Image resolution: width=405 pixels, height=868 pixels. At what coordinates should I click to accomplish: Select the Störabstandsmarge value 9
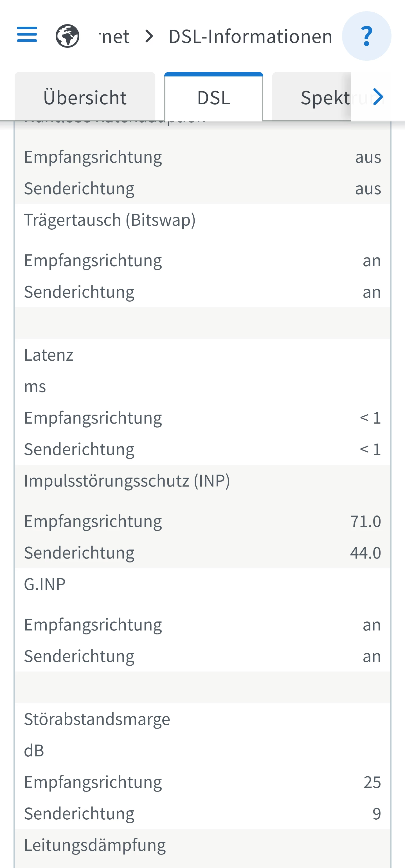tap(376, 813)
